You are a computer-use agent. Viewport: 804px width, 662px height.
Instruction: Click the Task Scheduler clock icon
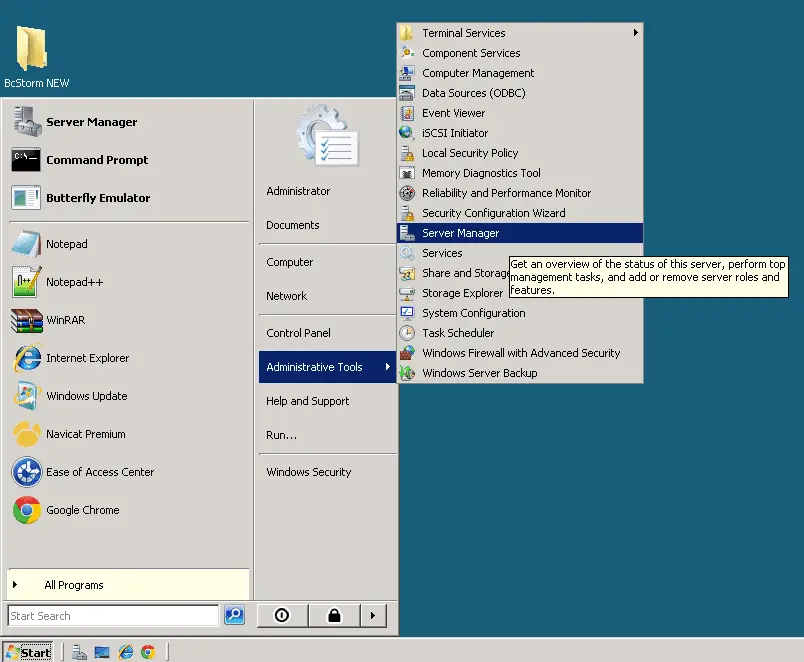pos(407,333)
